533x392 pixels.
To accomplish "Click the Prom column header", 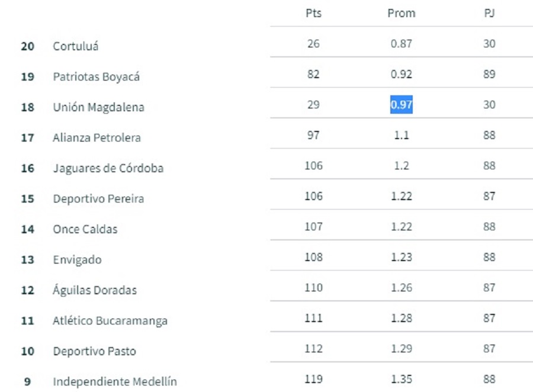I will tap(401, 13).
